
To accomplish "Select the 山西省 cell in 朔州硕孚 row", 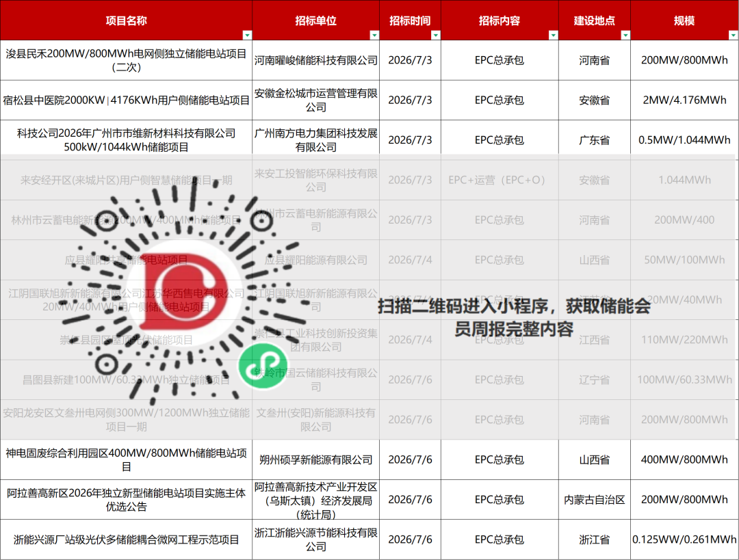I will [595, 459].
